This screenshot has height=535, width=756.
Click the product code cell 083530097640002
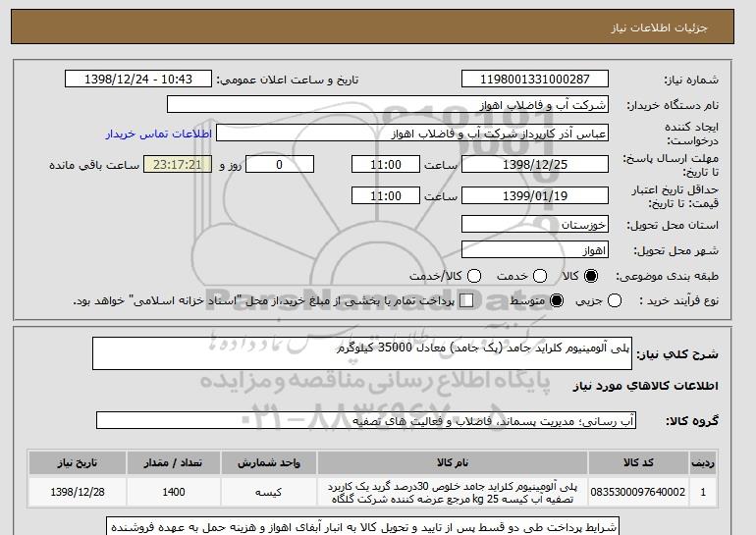pos(638,492)
